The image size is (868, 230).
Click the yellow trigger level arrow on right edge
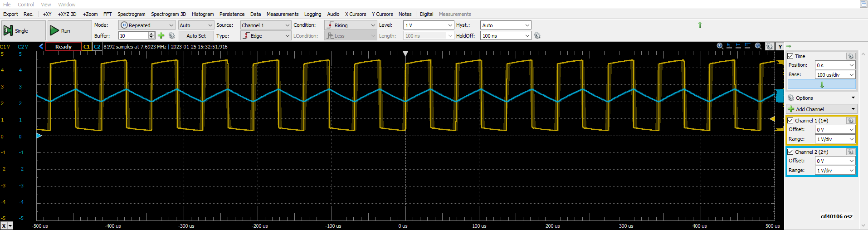point(772,119)
